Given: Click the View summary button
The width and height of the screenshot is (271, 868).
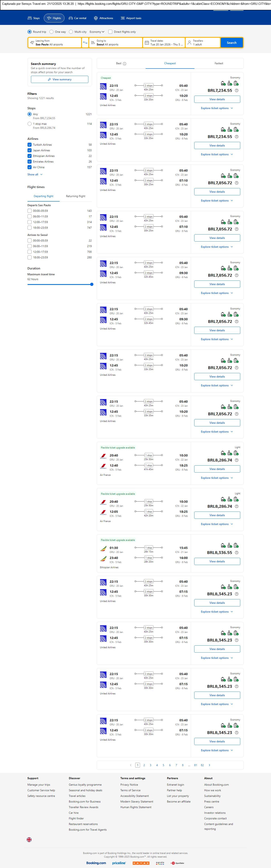Looking at the screenshot, I should (60, 80).
